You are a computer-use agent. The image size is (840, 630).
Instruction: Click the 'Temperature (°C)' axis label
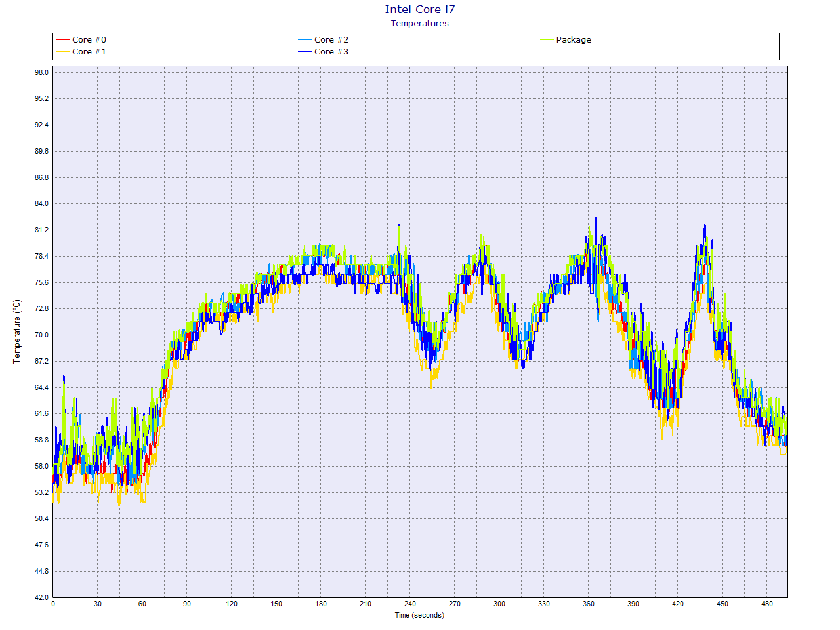17,331
